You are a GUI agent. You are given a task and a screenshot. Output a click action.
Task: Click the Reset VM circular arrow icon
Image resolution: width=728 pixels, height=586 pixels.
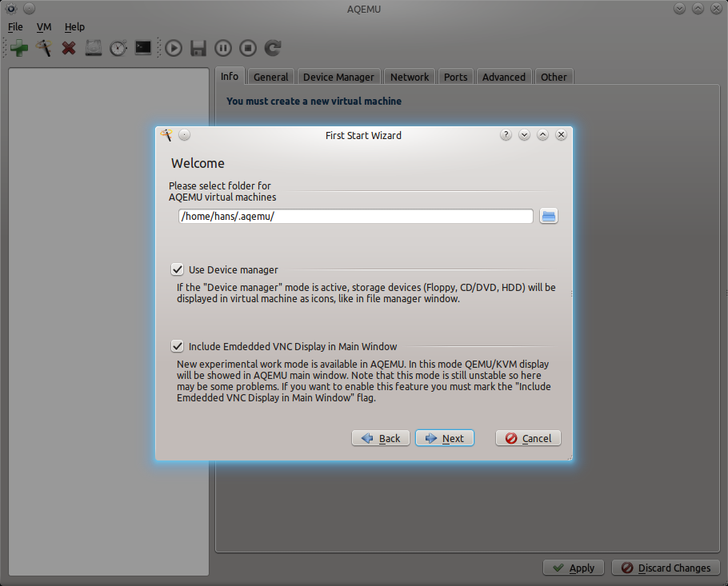(x=273, y=48)
